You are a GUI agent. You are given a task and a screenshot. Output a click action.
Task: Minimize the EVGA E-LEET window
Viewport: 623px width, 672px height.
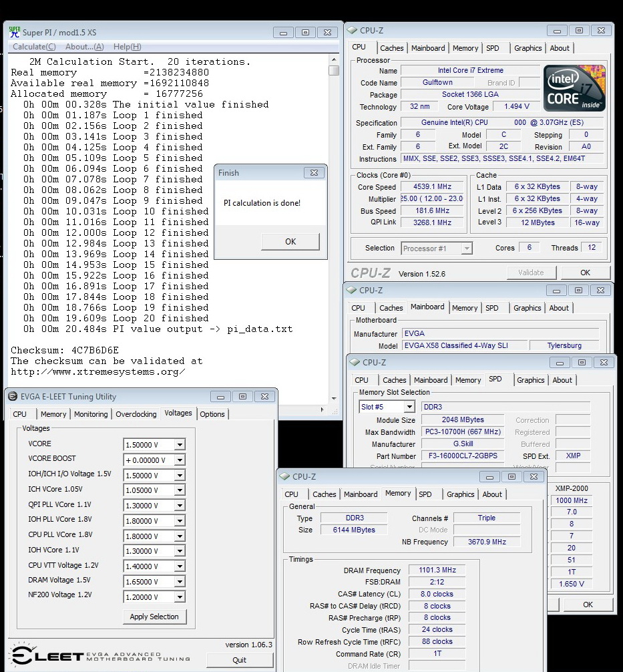pos(220,397)
